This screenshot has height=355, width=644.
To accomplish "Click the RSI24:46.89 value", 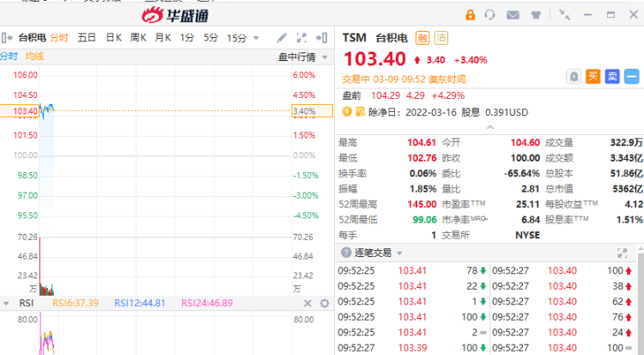I will coord(207,303).
